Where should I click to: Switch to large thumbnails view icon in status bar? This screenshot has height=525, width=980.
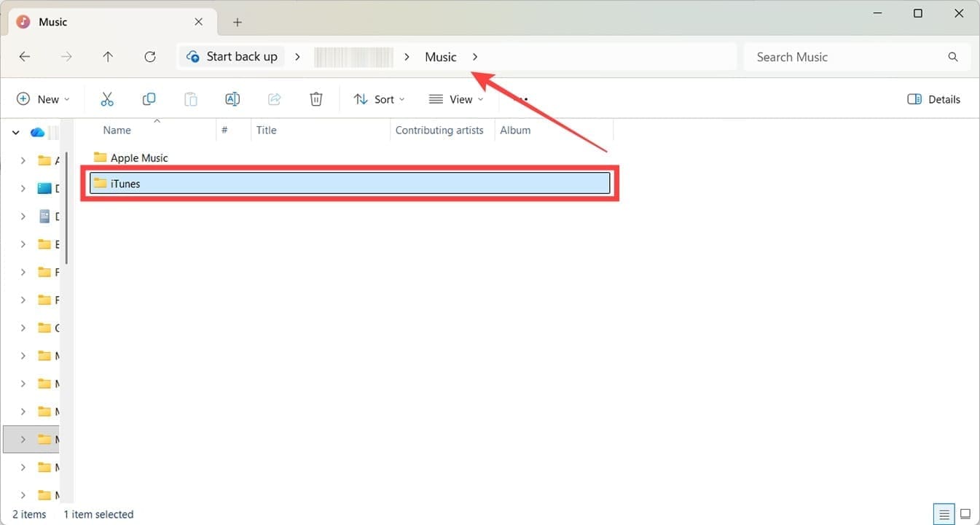tap(965, 514)
